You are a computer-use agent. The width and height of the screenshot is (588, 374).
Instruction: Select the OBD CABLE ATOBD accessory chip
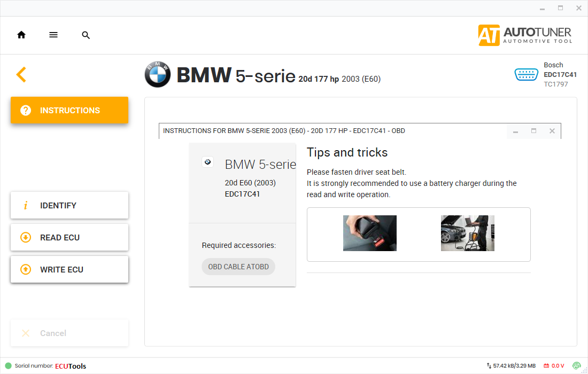tap(238, 267)
